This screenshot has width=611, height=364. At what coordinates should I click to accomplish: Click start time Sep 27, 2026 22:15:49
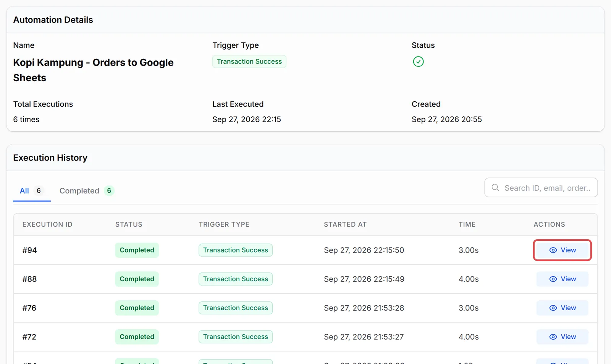(x=364, y=279)
